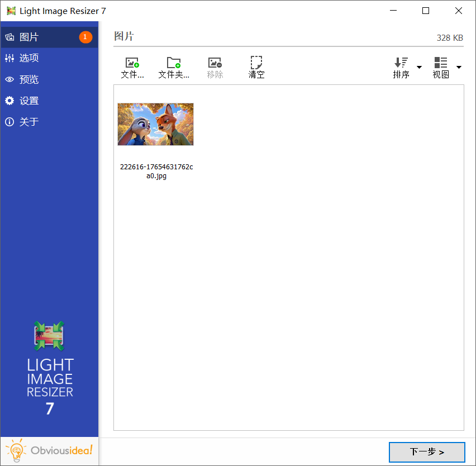Click the 图片 photos icon in sidebar
Viewport: 476px width, 466px height.
pyautogui.click(x=10, y=36)
